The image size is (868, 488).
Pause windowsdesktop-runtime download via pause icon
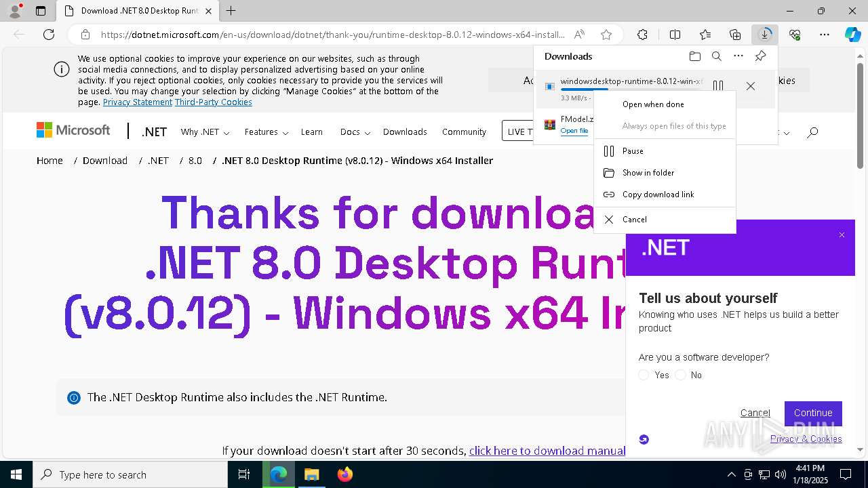pos(718,86)
